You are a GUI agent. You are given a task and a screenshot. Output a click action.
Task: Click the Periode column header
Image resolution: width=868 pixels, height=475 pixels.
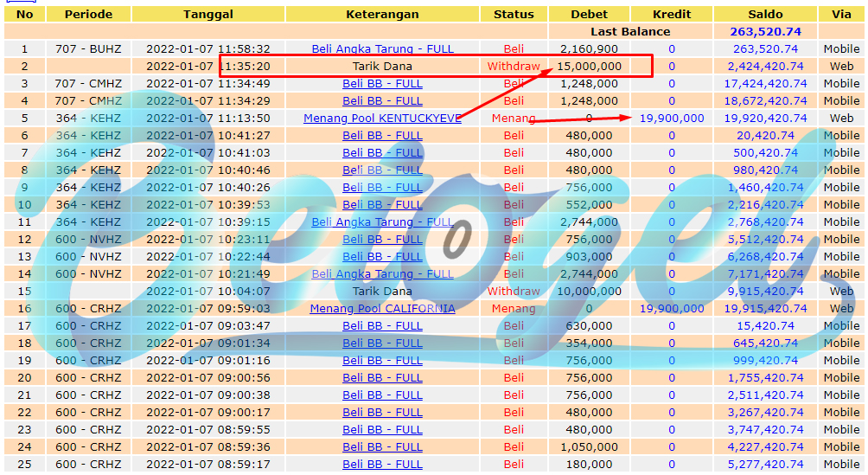pos(88,15)
